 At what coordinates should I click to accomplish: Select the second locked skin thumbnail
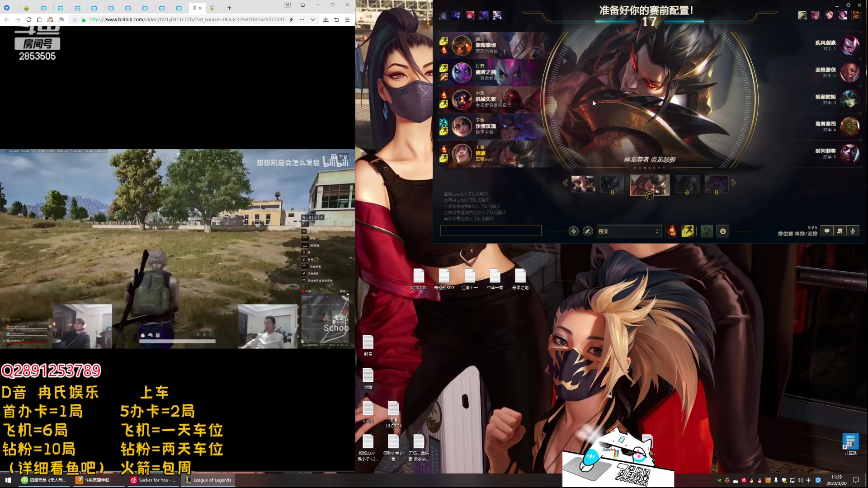click(613, 184)
